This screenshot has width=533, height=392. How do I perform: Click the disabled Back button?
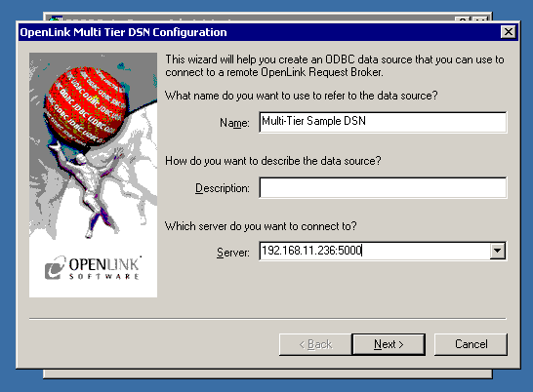(315, 344)
